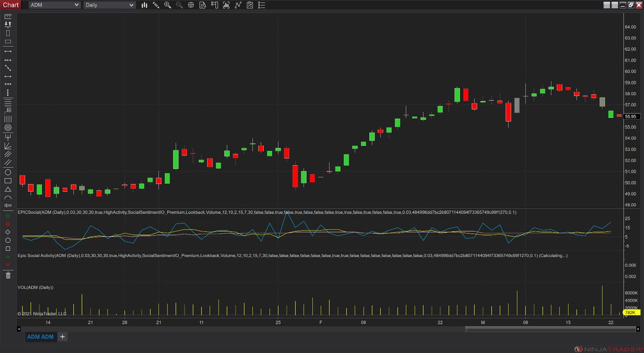Open the Chart Trader panel icon

(214, 5)
